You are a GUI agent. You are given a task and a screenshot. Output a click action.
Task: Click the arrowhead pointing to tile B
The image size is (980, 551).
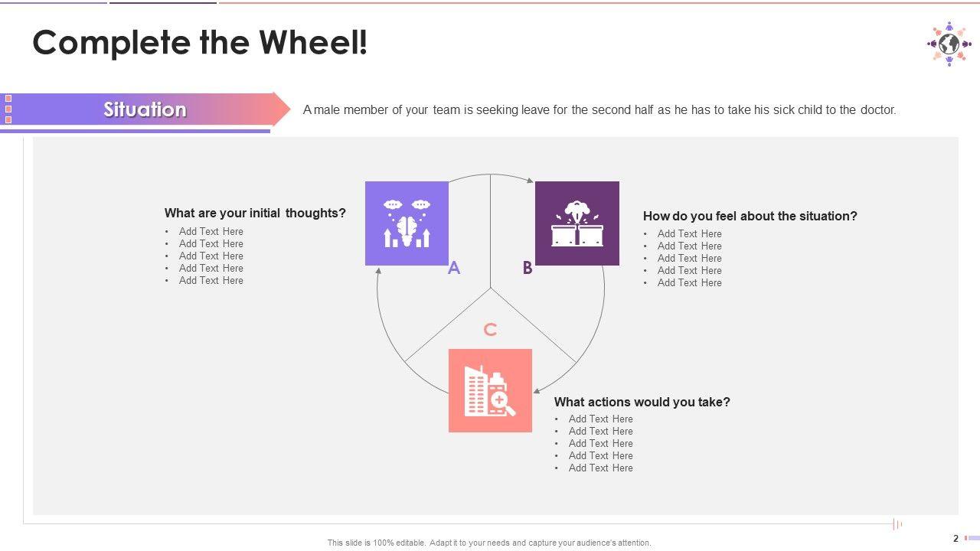531,181
